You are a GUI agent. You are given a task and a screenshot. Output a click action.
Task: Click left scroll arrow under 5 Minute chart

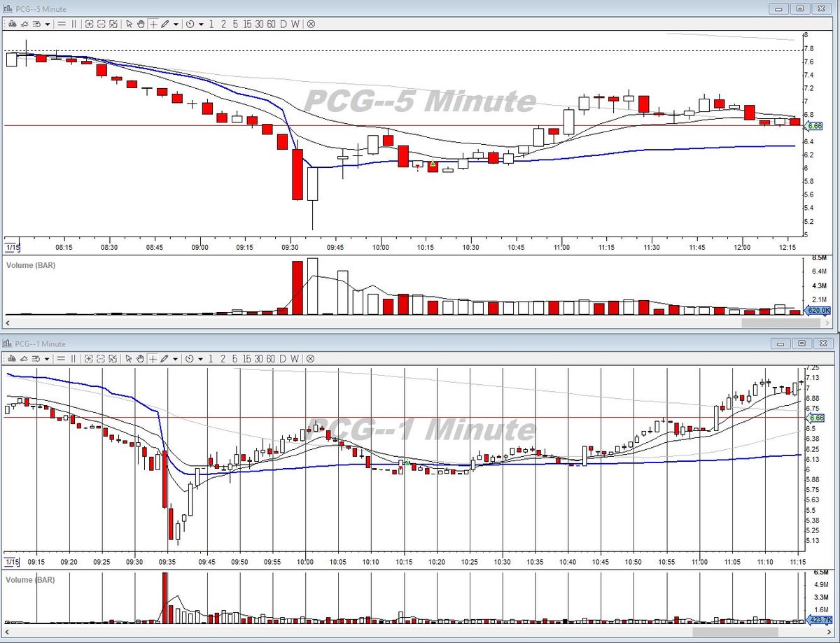click(8, 324)
